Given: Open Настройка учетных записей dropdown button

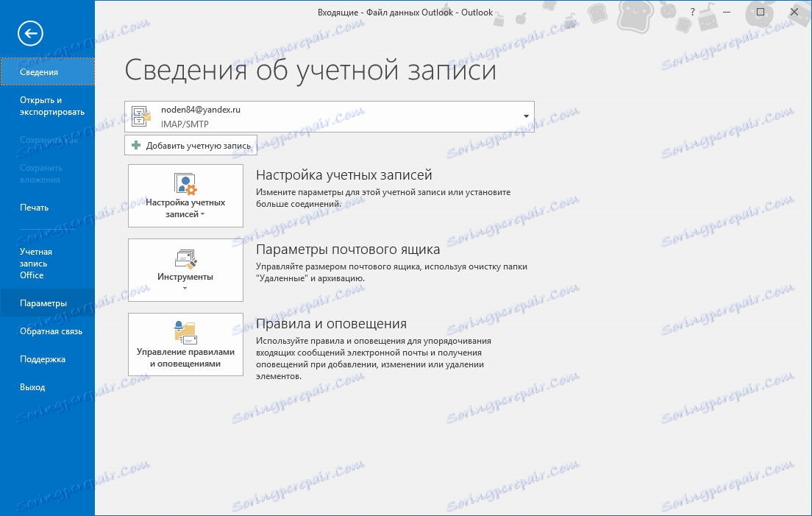Looking at the screenshot, I should [185, 196].
